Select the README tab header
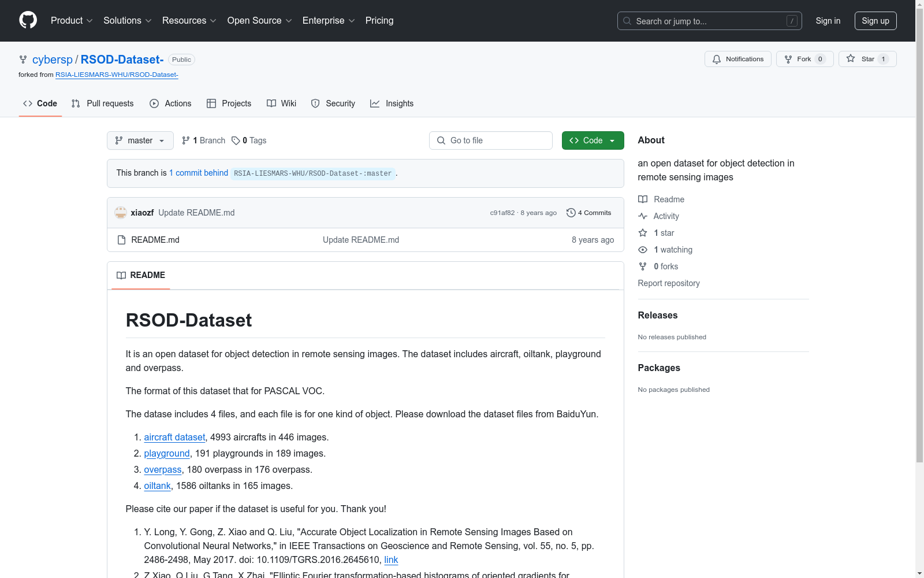This screenshot has width=924, height=578. (141, 275)
